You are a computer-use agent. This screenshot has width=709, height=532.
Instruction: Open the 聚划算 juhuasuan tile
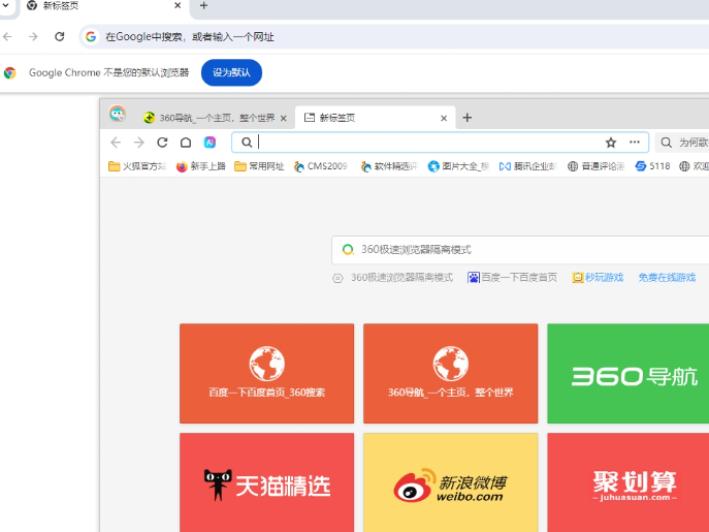[628, 482]
